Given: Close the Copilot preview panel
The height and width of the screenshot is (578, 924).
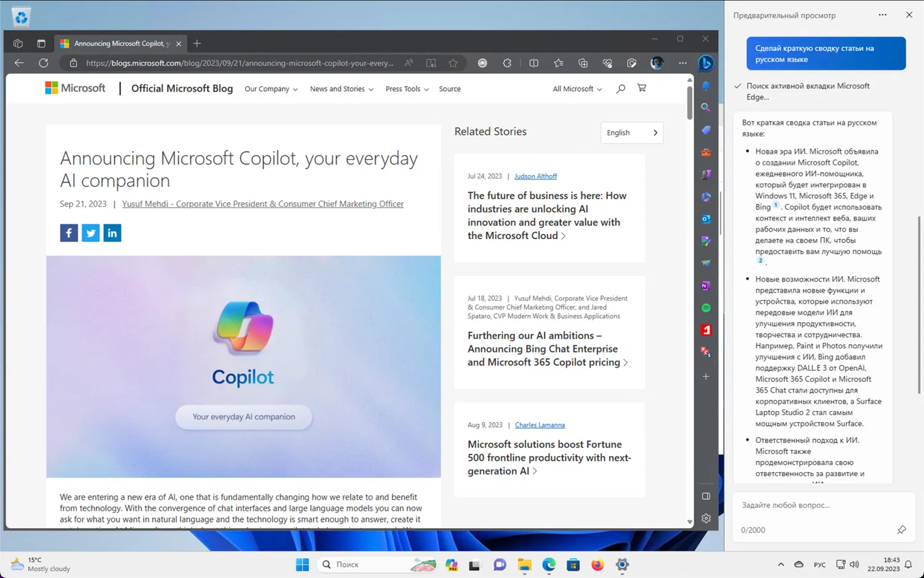Looking at the screenshot, I should (x=909, y=15).
